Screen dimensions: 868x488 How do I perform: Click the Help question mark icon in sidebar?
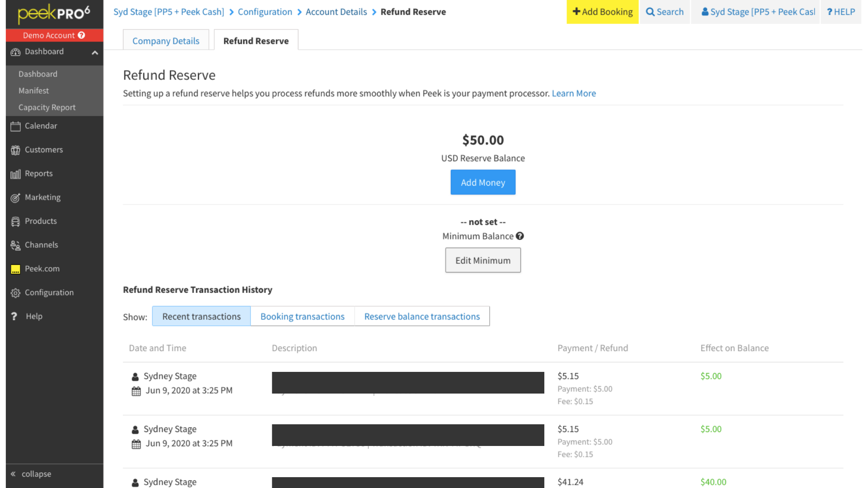[14, 316]
